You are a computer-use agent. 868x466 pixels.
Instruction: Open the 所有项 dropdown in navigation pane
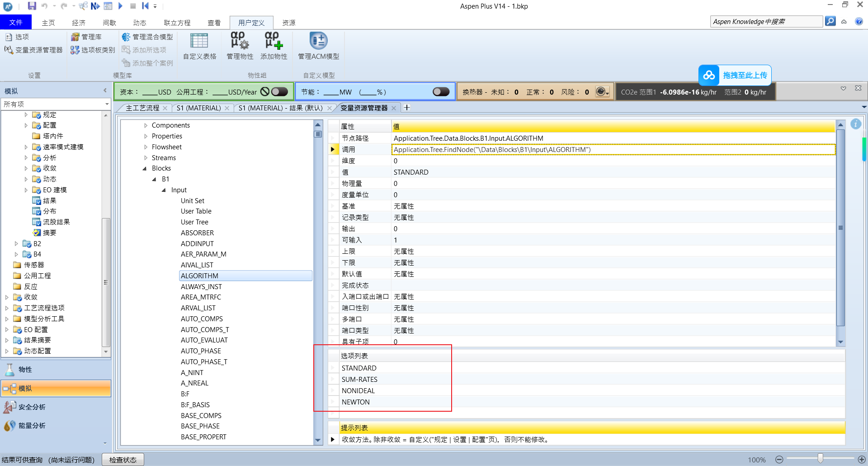(107, 104)
